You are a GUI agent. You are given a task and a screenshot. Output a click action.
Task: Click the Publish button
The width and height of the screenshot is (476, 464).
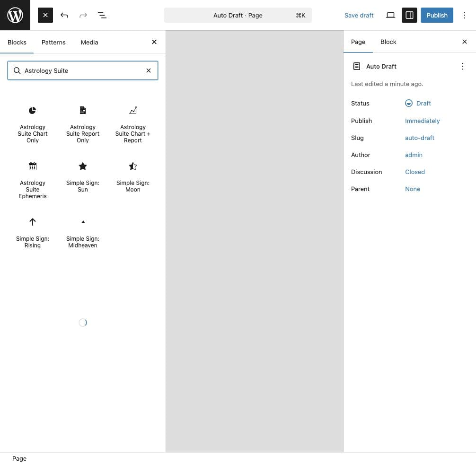[437, 15]
